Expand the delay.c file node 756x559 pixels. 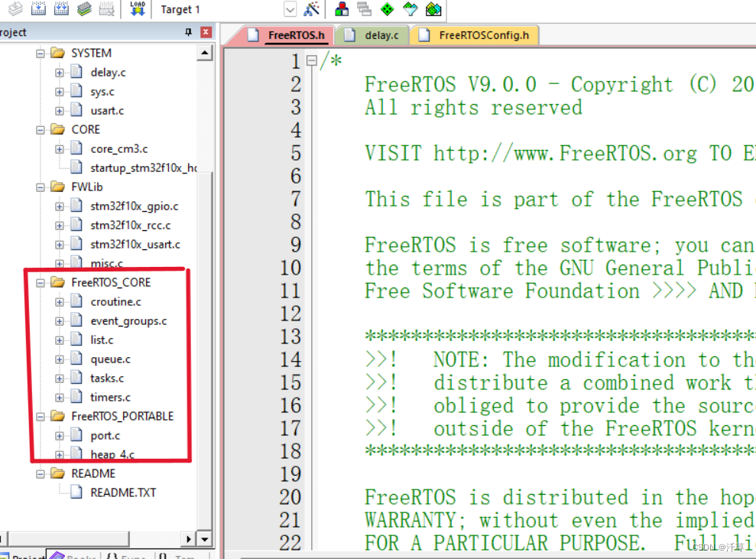coord(60,73)
